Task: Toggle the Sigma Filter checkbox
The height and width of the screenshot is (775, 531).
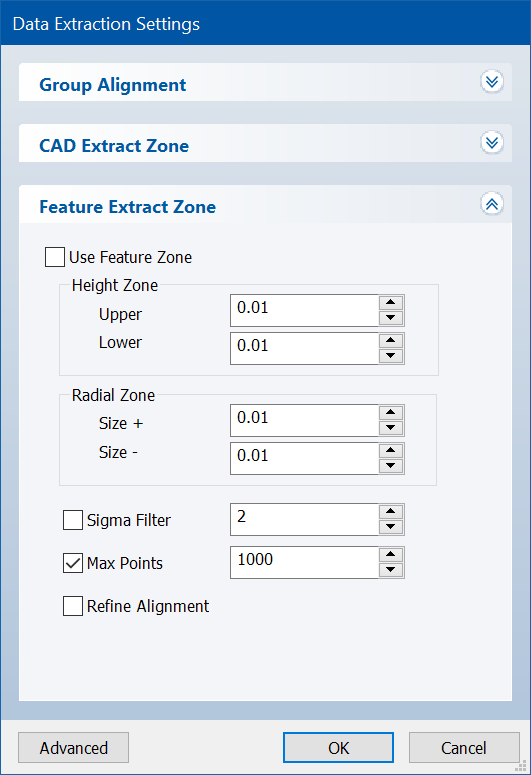Action: coord(73,520)
